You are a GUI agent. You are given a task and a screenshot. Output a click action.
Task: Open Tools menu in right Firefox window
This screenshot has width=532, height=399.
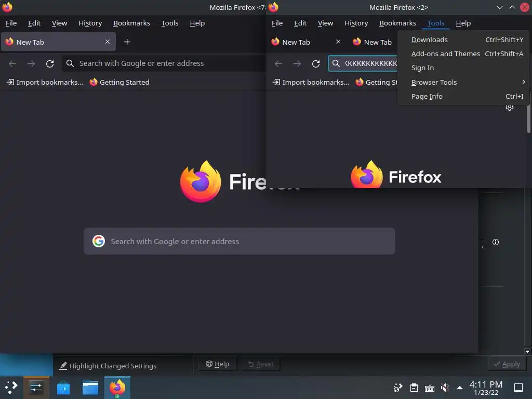(436, 23)
